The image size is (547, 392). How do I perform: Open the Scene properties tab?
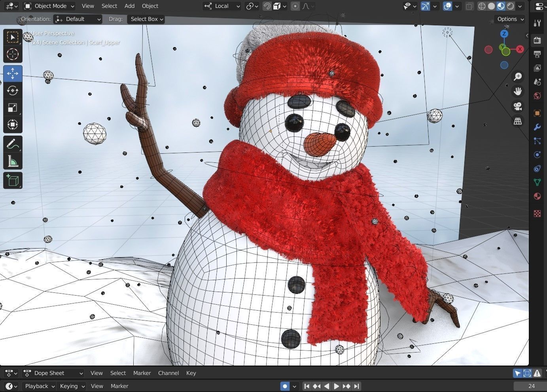(x=537, y=82)
